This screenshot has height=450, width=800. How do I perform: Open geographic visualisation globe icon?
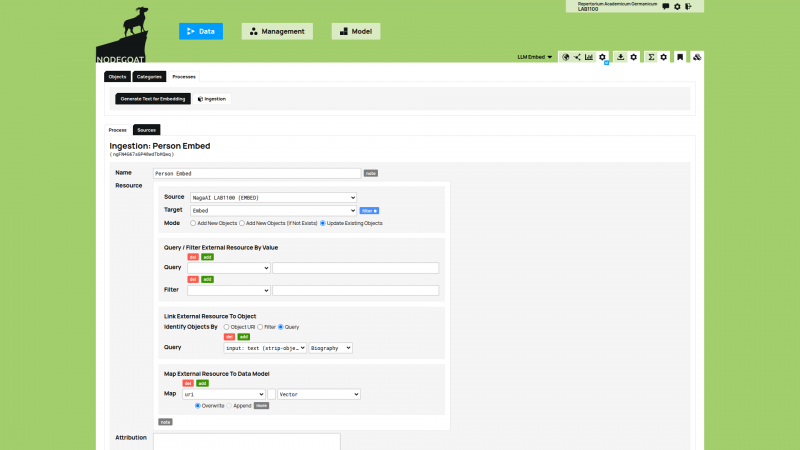pyautogui.click(x=565, y=57)
